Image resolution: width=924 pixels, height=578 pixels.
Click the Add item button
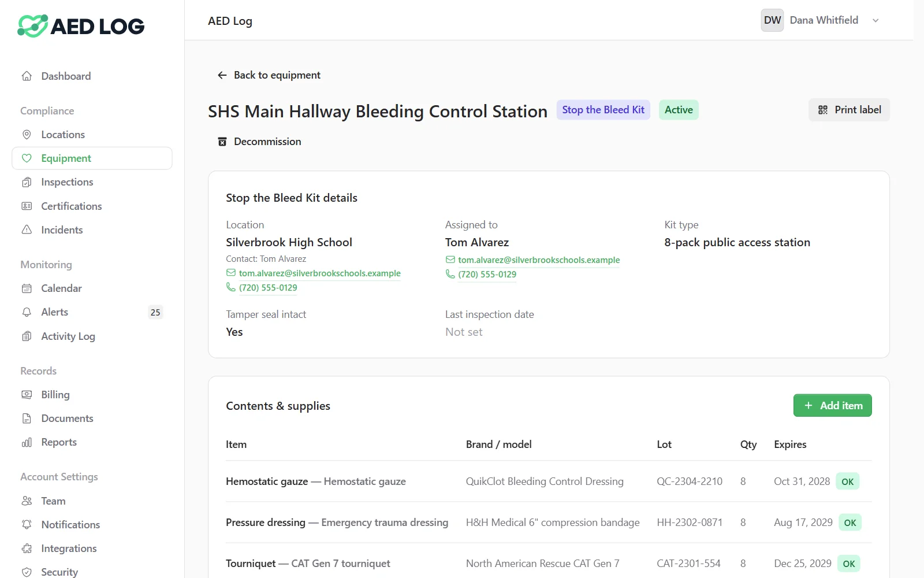832,405
